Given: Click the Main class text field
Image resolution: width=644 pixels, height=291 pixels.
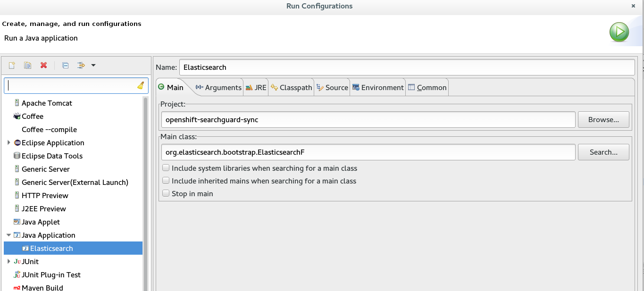Looking at the screenshot, I should coord(368,152).
